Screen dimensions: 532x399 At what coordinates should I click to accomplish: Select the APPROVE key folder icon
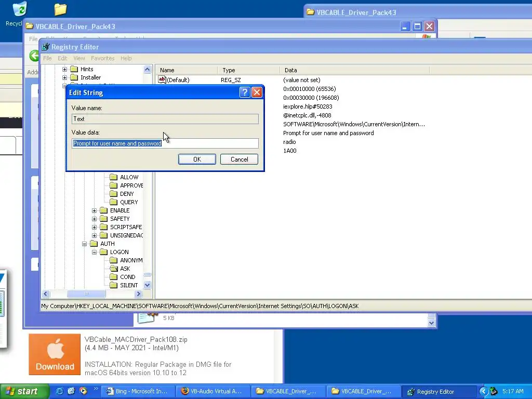click(114, 185)
